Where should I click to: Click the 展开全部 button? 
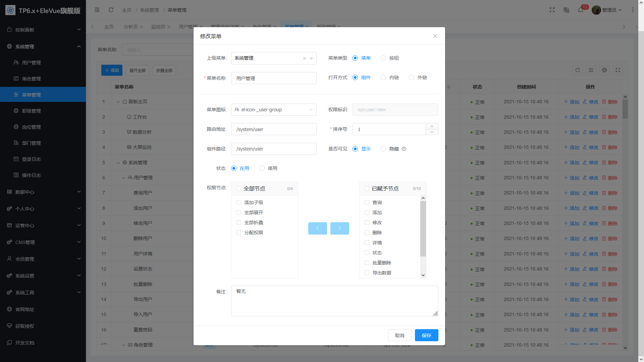tap(138, 70)
